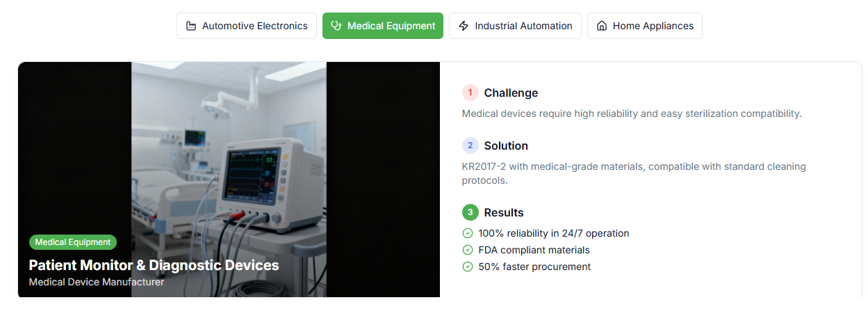Click the Results heading text

(504, 212)
